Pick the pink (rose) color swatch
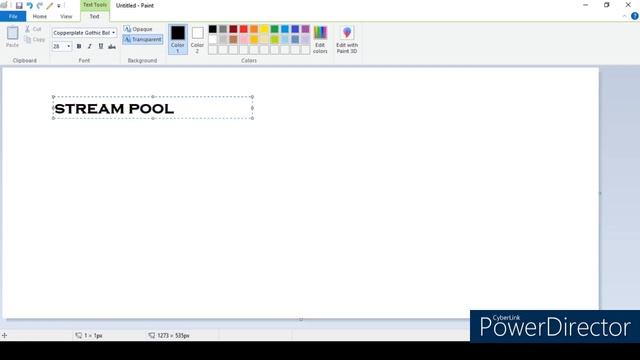 click(x=244, y=40)
